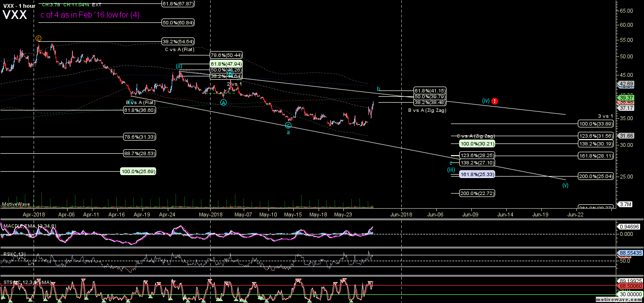This screenshot has width=644, height=303.
Task: Click the May-2018 date on time axis
Action: tap(210, 214)
